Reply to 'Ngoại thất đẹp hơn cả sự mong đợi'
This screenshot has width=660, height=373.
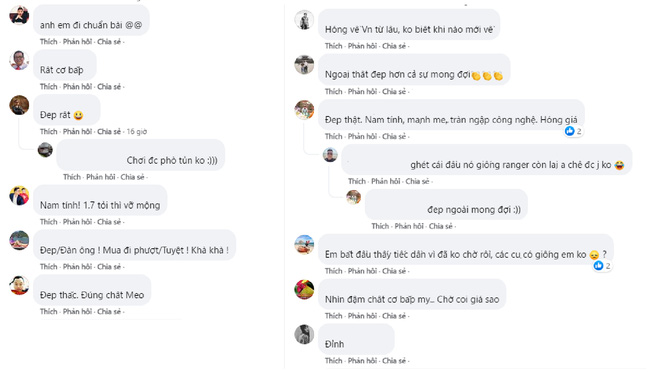point(362,91)
